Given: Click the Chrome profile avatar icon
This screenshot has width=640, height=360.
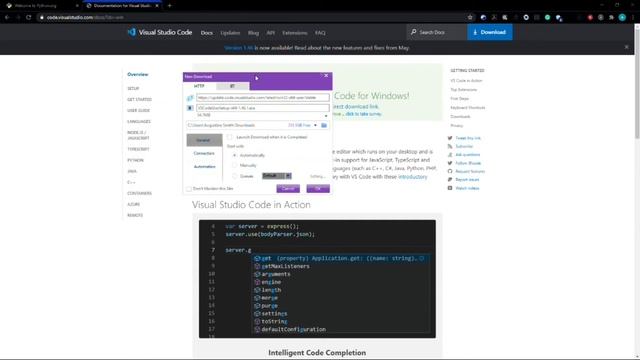Looking at the screenshot, I should tap(622, 17).
